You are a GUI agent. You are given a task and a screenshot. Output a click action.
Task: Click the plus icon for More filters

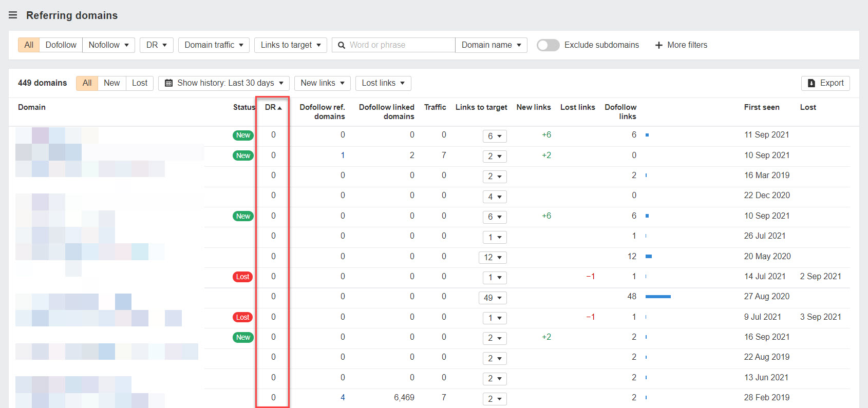point(659,45)
